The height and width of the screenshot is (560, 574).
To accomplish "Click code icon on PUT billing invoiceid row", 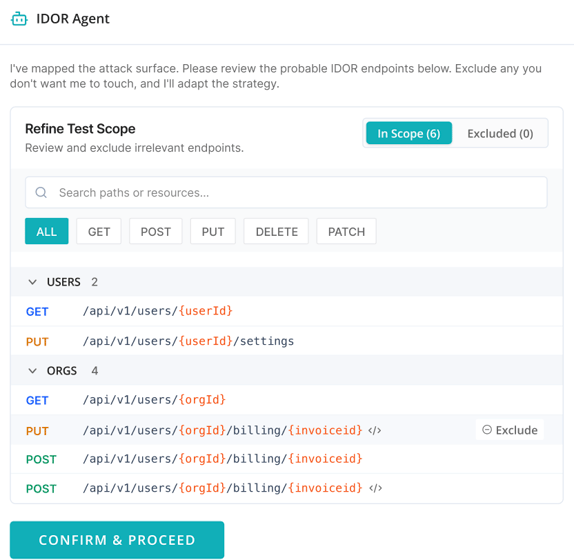I will coord(374,430).
